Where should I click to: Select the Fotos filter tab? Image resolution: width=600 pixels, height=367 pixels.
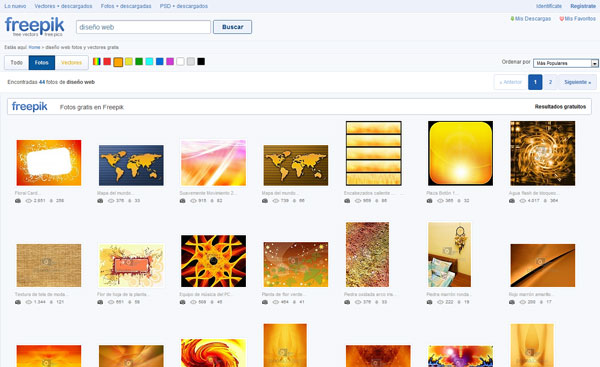[42, 62]
